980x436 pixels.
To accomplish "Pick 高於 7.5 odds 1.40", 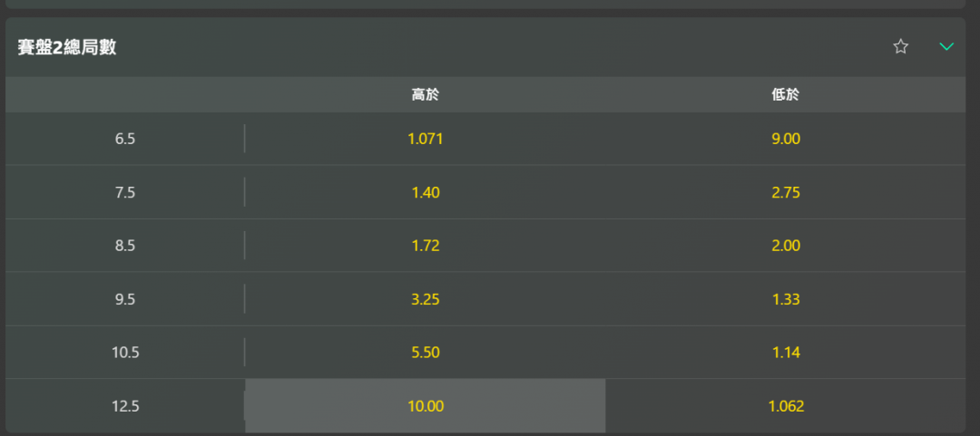I will pos(425,192).
